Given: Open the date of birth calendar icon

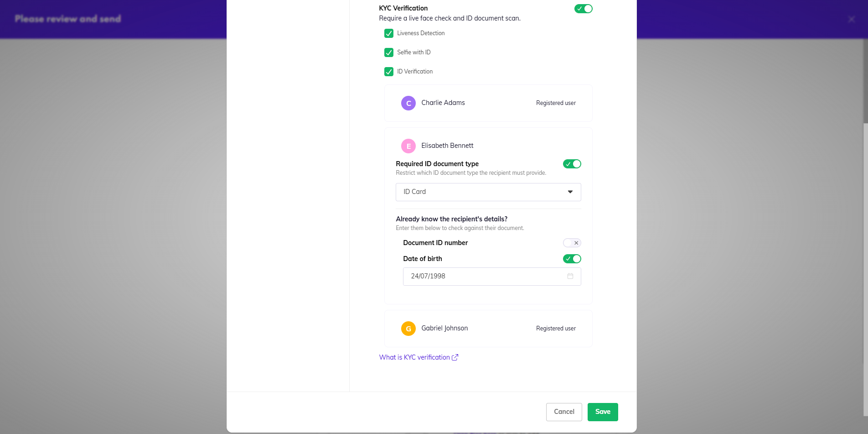Looking at the screenshot, I should coord(570,276).
